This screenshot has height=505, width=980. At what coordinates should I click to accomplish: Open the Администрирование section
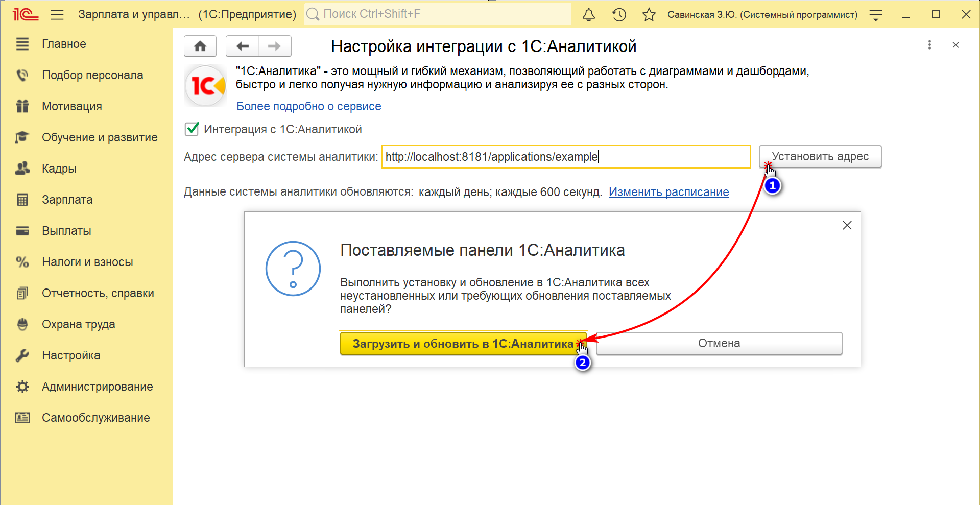(x=98, y=387)
